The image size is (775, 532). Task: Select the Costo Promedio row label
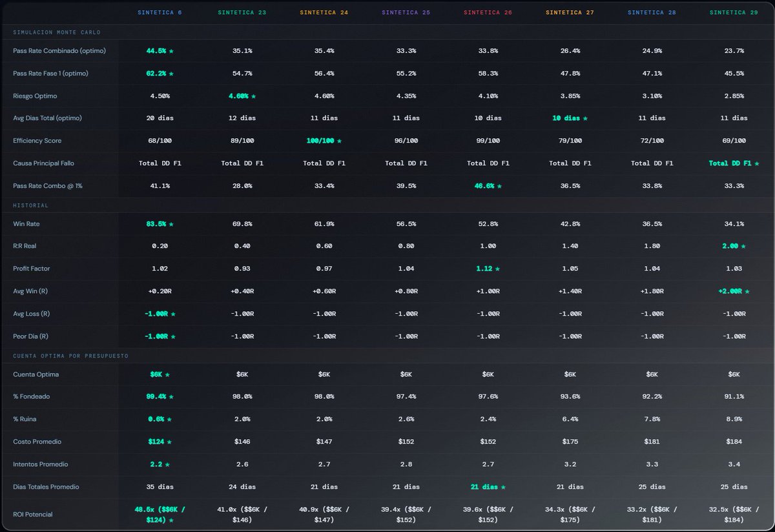click(x=37, y=442)
